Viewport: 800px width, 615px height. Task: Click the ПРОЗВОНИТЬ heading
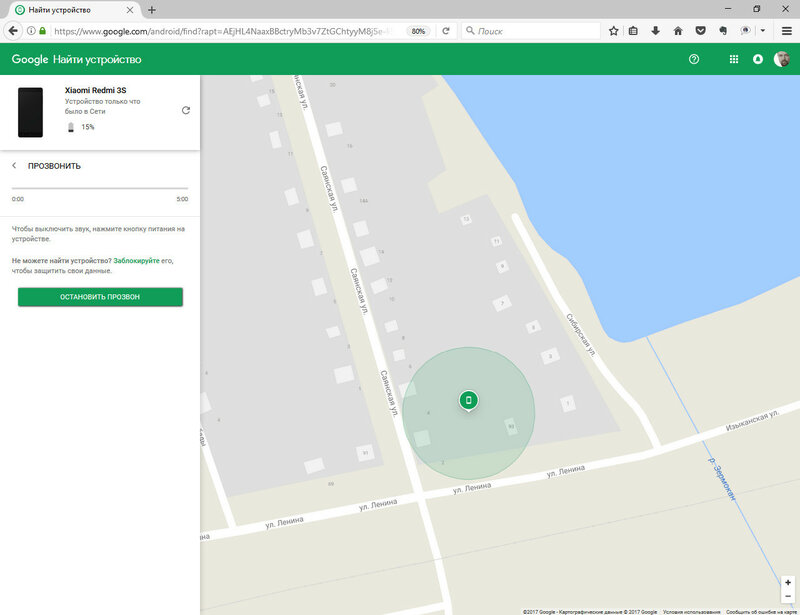click(x=54, y=166)
